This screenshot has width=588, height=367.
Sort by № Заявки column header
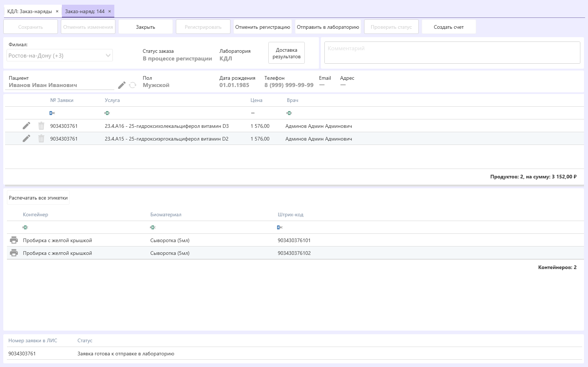click(62, 100)
